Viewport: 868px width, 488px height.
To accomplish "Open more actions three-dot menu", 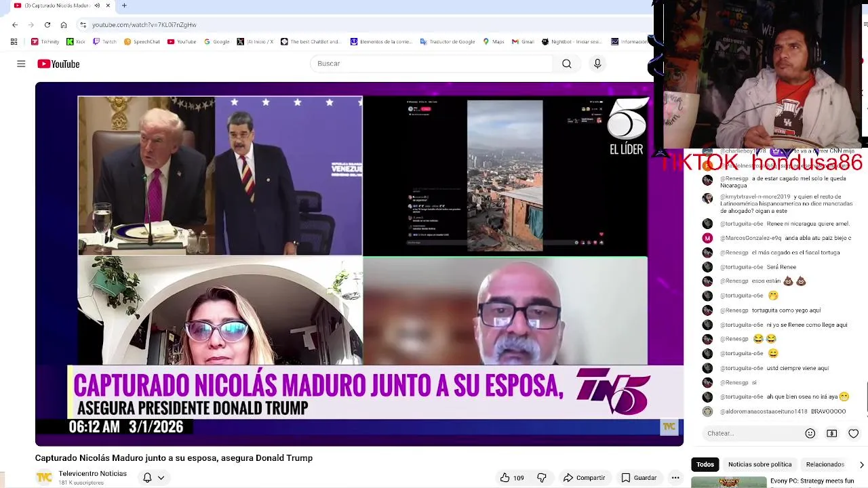I will click(675, 478).
